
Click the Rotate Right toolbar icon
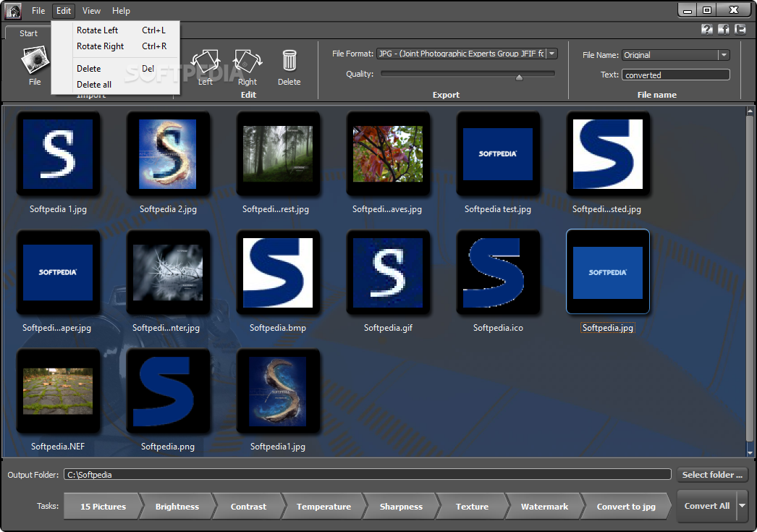coord(248,62)
